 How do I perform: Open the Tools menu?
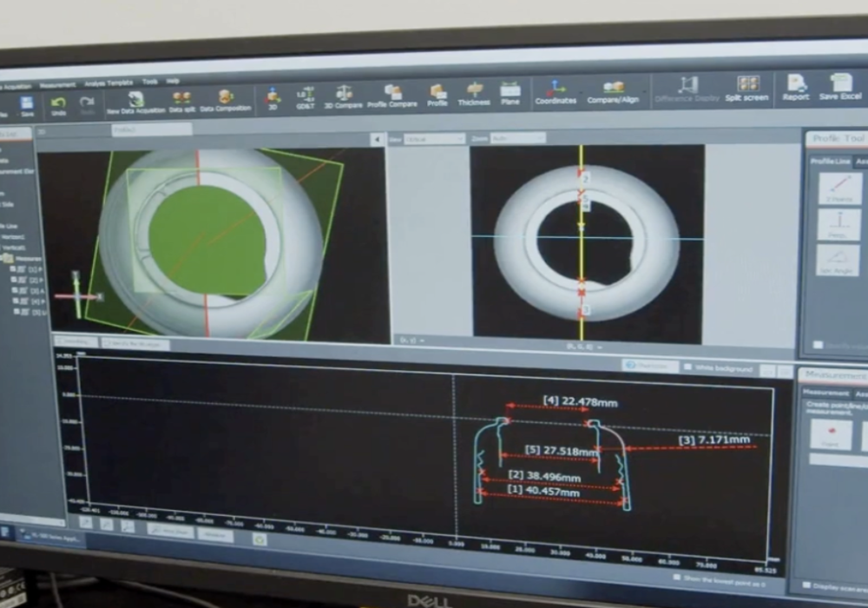(x=150, y=82)
